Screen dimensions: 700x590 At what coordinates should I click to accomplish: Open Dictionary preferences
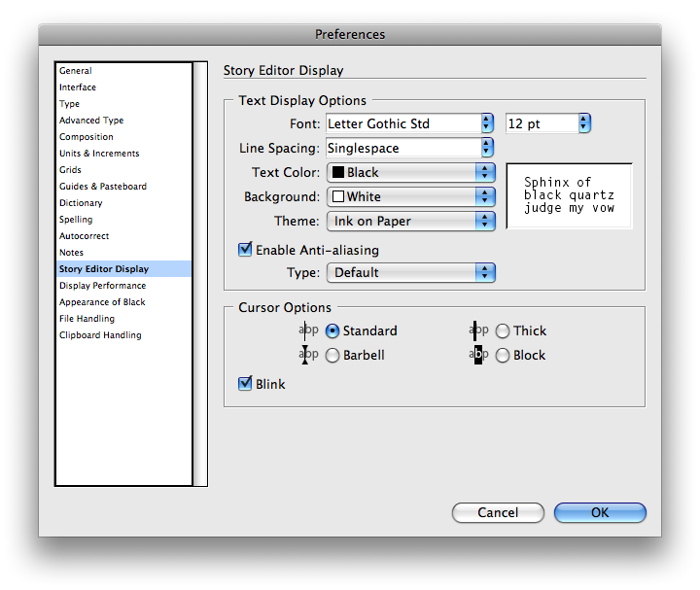(x=123, y=202)
